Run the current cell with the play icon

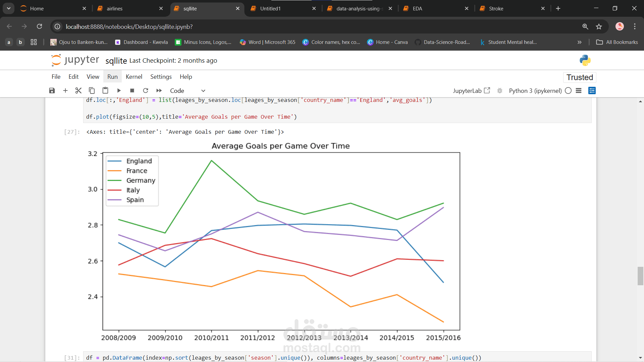click(119, 90)
